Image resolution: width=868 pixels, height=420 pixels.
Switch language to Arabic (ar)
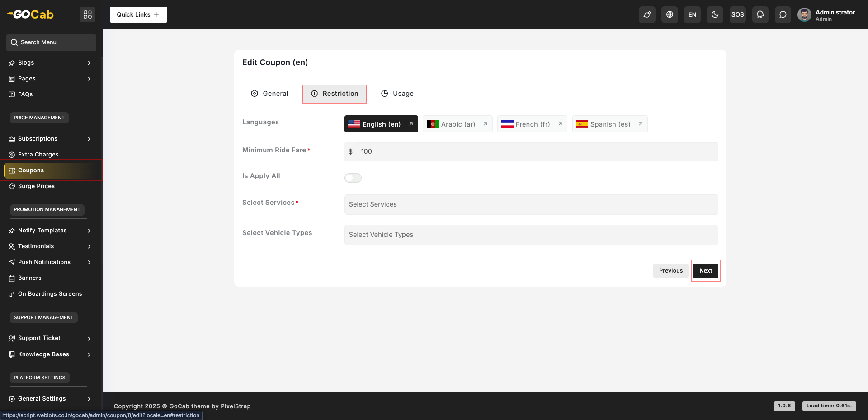pos(457,124)
